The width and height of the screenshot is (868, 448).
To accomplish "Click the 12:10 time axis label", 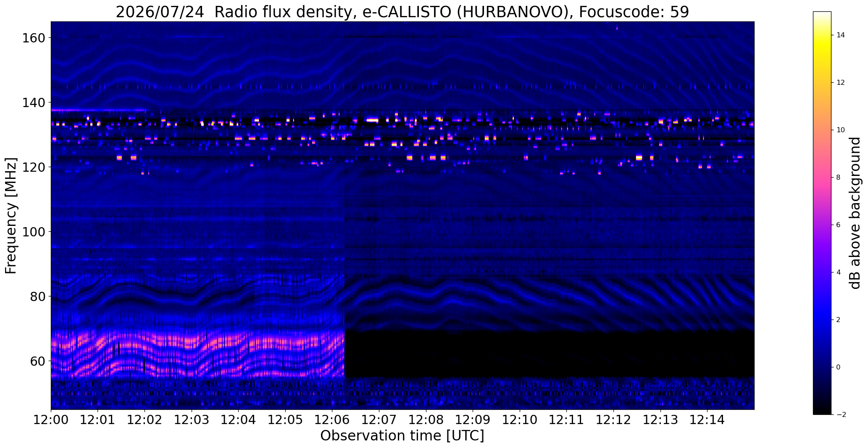I will coord(520,419).
